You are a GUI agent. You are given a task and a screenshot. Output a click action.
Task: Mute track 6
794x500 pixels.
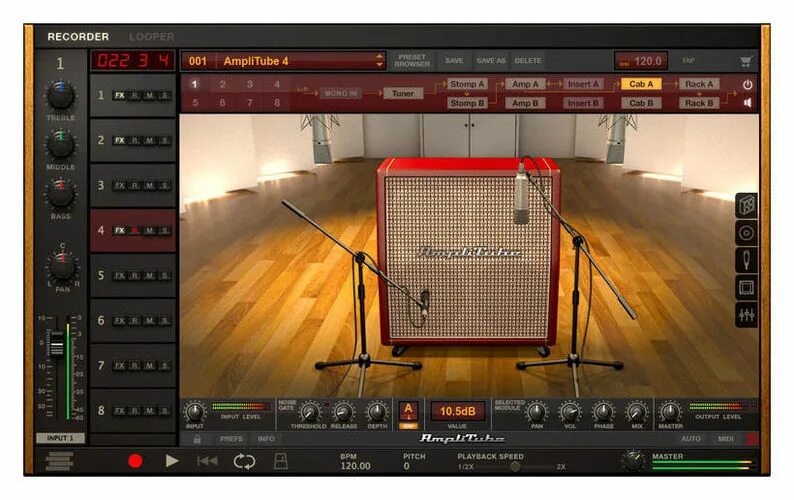pos(150,321)
